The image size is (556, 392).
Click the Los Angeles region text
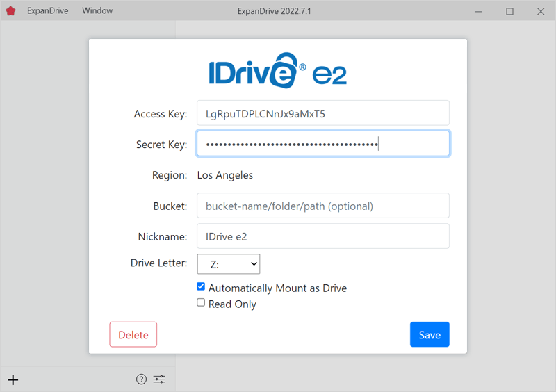[225, 175]
